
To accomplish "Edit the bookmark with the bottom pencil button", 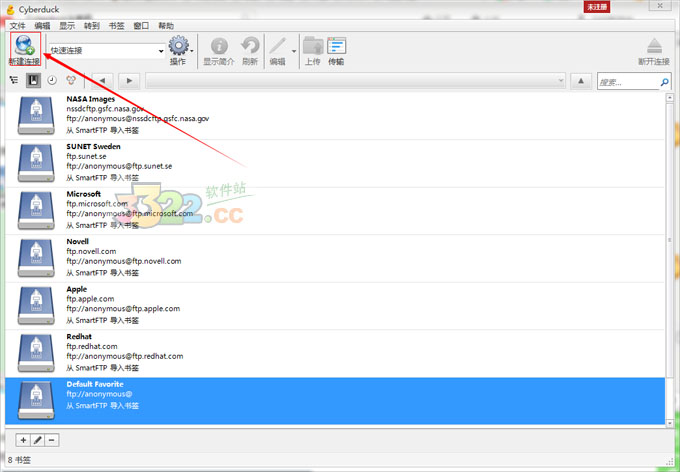I will pyautogui.click(x=37, y=440).
